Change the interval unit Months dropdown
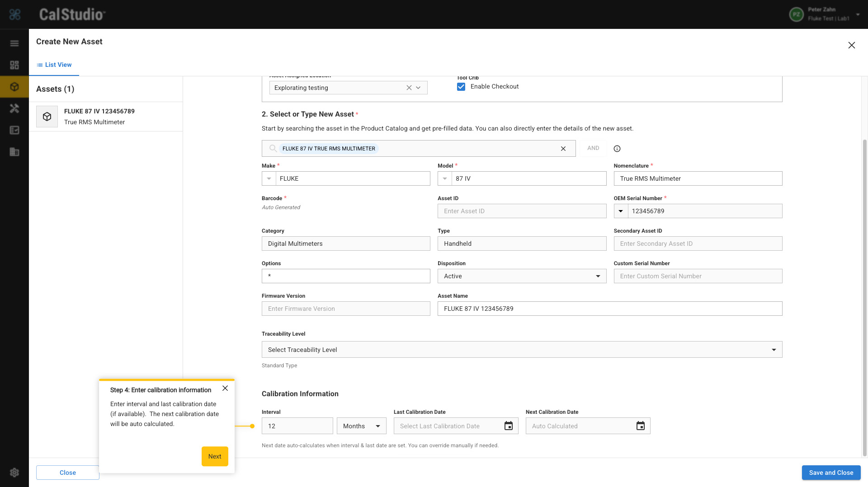The width and height of the screenshot is (868, 487). pyautogui.click(x=362, y=426)
